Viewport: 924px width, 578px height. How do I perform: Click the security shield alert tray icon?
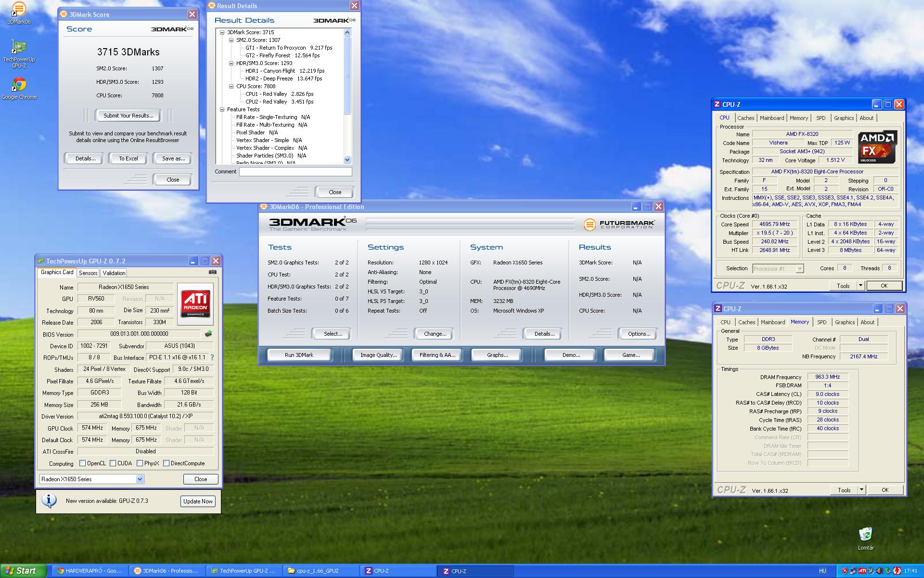pos(844,571)
